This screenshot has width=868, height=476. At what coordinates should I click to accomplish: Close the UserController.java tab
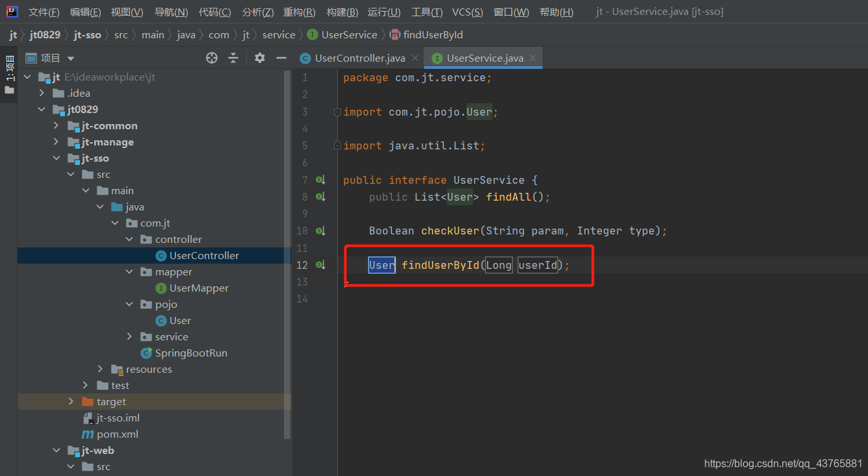[x=415, y=58]
